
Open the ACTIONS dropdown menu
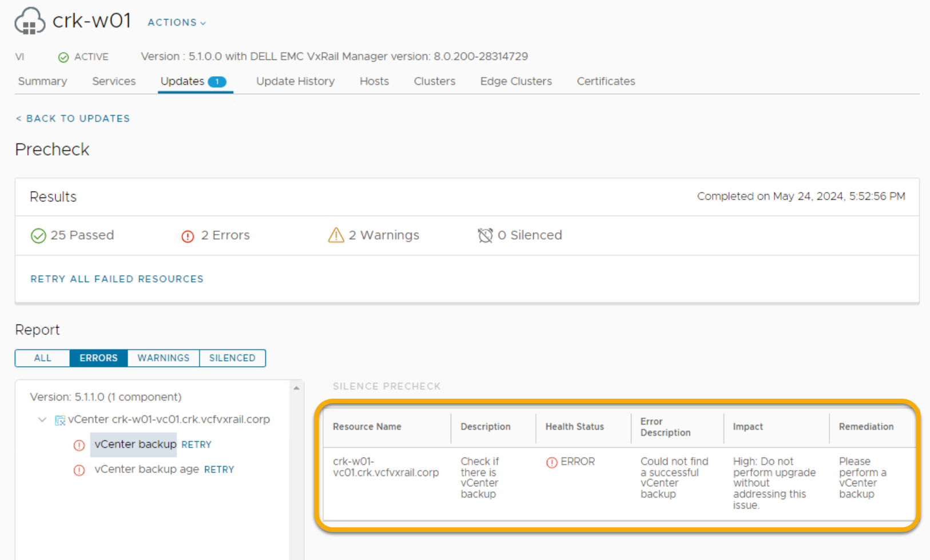176,22
